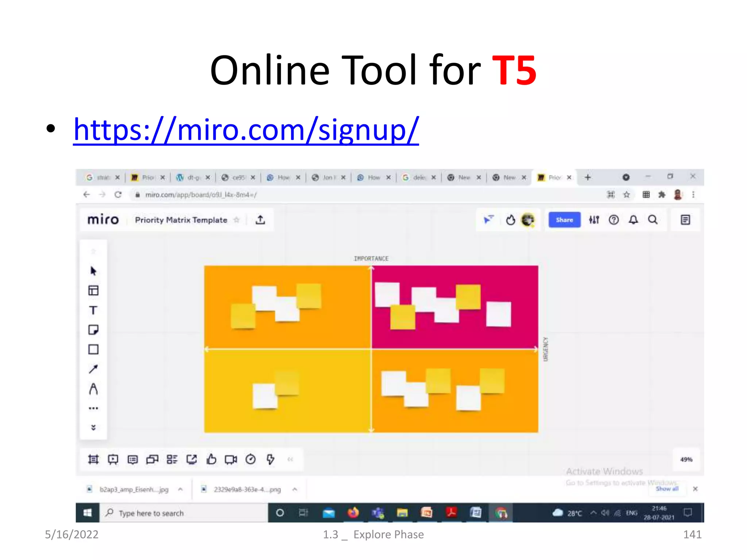
Task: Click Show all downloads
Action: (x=667, y=489)
